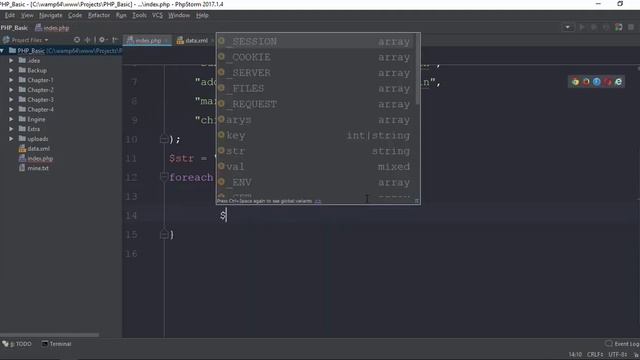
Task: Open file in Firefox browser icon
Action: point(586,82)
